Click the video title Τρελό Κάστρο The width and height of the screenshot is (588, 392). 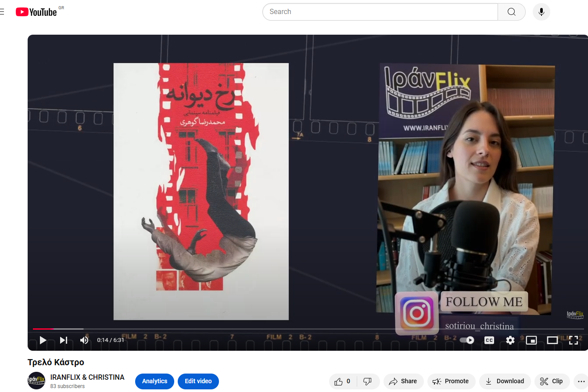coord(56,362)
